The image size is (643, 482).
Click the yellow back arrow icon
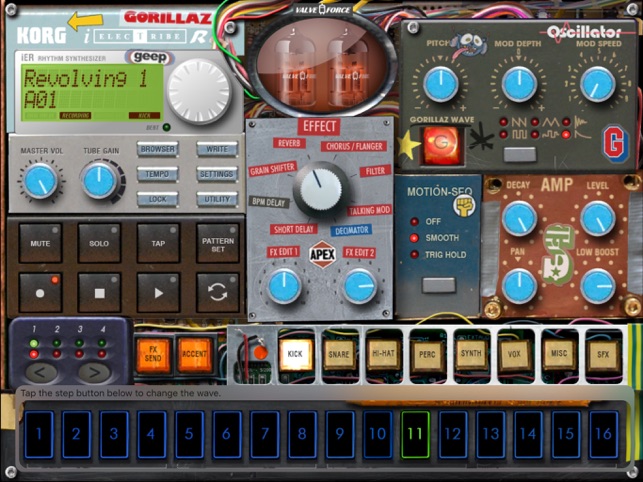(x=87, y=20)
